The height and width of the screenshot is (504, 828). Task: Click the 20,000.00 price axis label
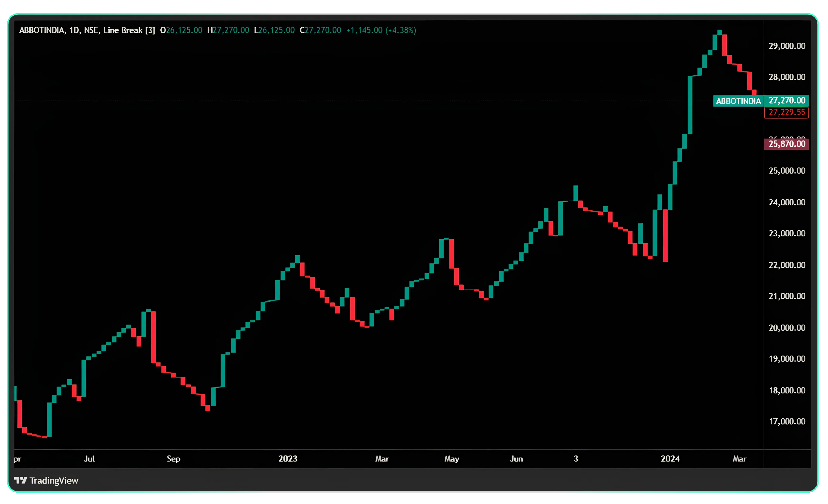pyautogui.click(x=787, y=328)
